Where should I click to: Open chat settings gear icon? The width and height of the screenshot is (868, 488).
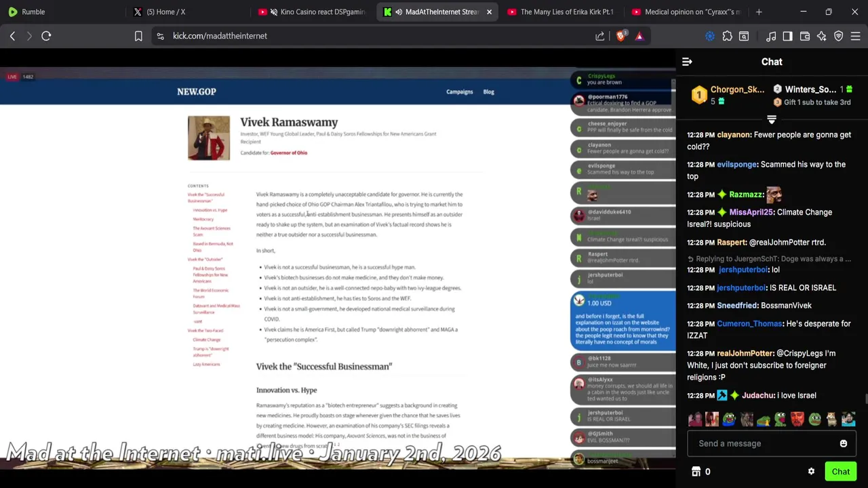point(811,472)
